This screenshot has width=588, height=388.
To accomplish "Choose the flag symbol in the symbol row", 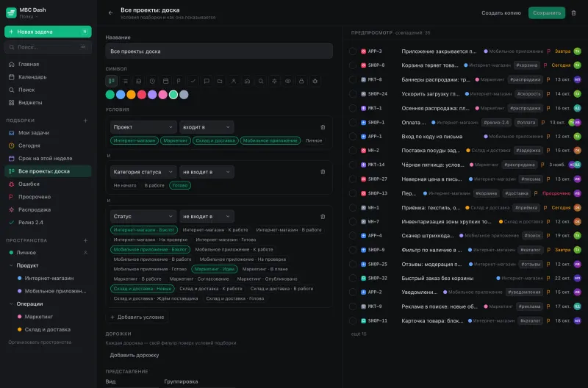I will click(179, 81).
